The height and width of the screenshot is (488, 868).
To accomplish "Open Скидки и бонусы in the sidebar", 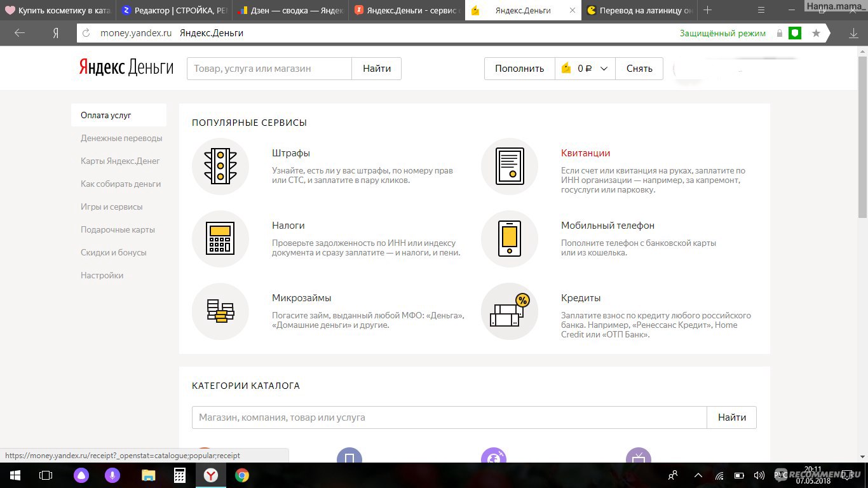I will pos(113,252).
